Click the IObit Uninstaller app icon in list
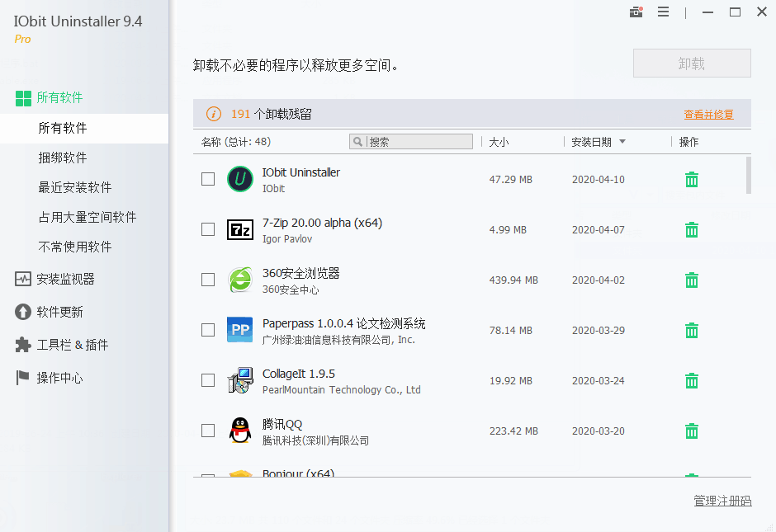776x532 pixels. point(239,179)
